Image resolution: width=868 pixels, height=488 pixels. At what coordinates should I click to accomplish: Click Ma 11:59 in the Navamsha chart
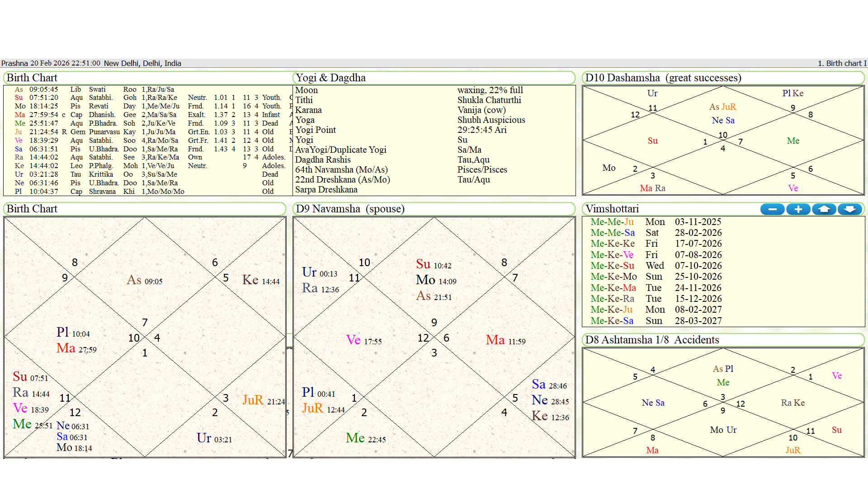[505, 340]
